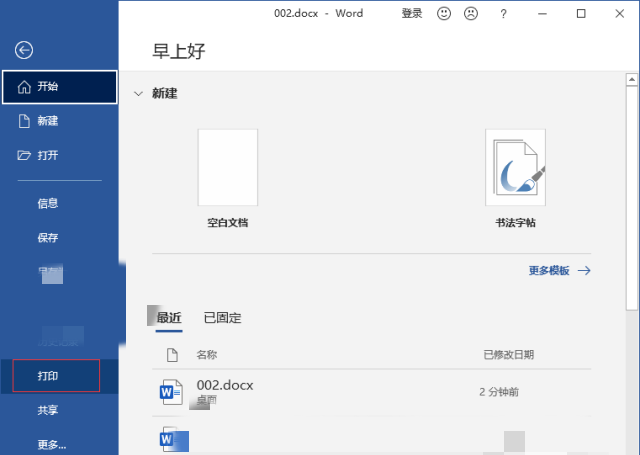640x455 pixels.
Task: Open the 开始 home page in sidebar
Action: [60, 87]
